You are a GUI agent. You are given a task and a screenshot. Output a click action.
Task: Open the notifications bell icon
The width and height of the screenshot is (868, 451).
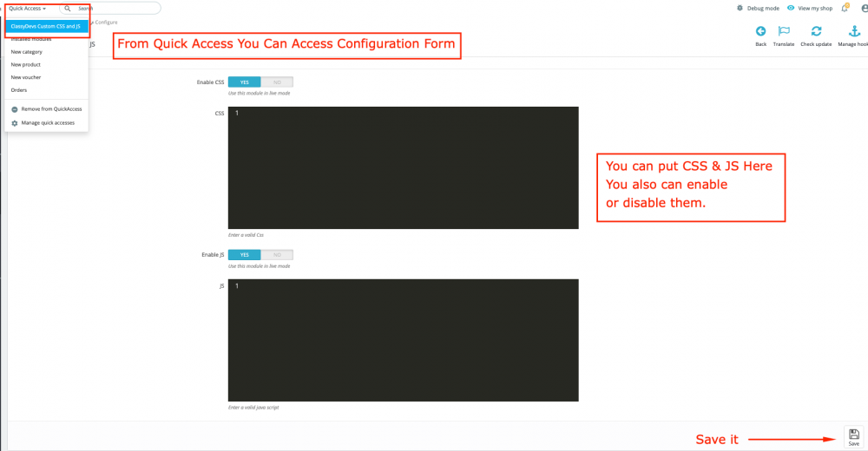[845, 8]
